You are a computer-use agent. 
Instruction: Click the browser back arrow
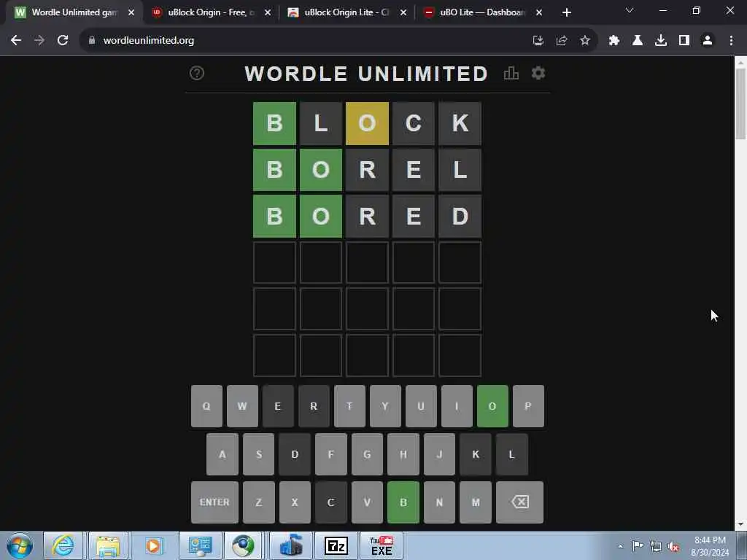16,41
